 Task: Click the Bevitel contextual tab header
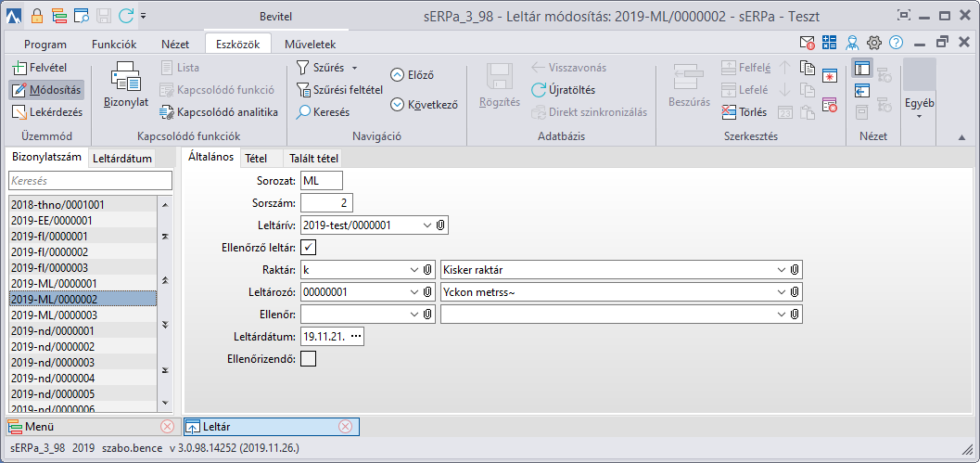point(274,17)
